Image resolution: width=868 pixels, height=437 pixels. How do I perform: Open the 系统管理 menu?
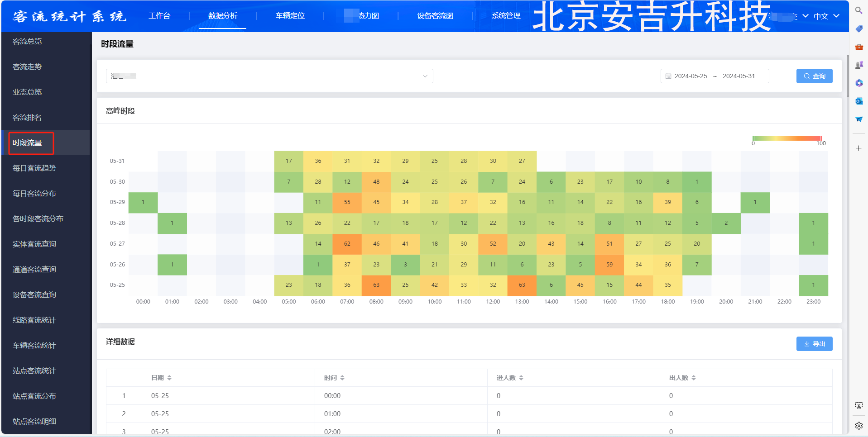pyautogui.click(x=506, y=15)
